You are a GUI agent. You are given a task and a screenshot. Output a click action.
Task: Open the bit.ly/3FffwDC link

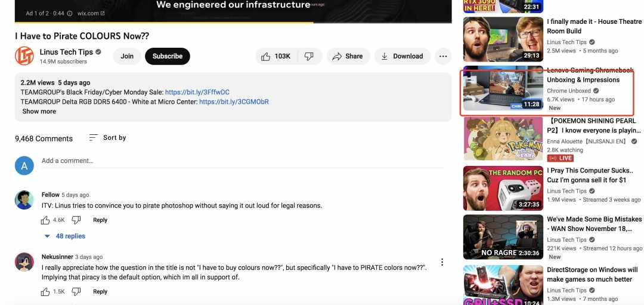click(x=197, y=92)
